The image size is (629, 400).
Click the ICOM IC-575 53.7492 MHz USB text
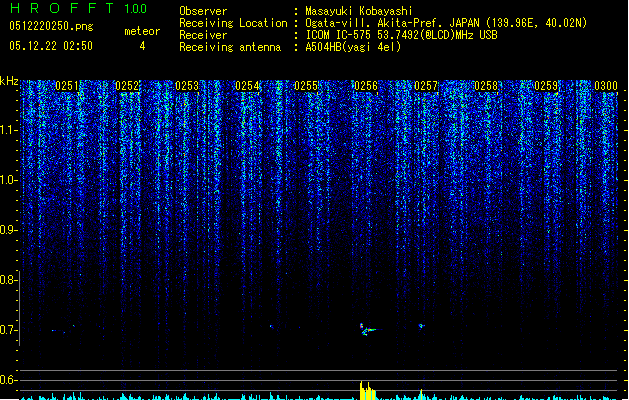(x=402, y=35)
